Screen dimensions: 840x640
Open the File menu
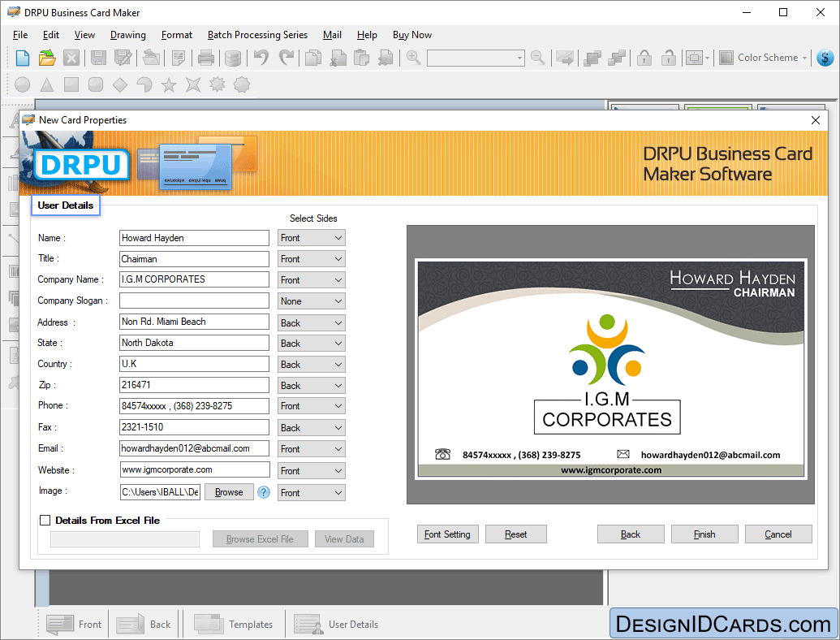(x=20, y=35)
